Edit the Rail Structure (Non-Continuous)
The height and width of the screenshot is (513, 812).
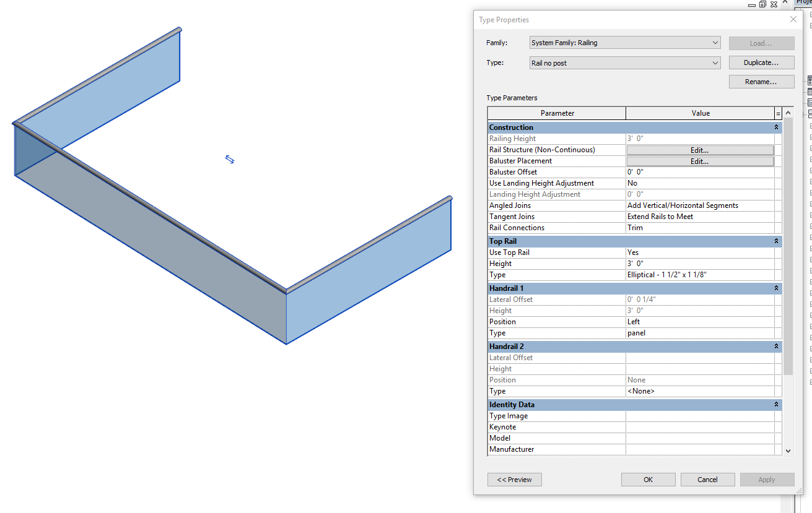[699, 149]
